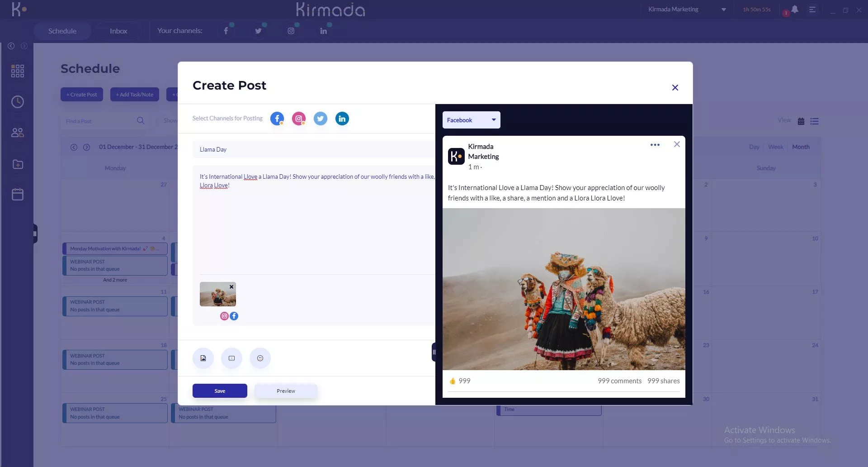Toggle LinkedIn channel for posting
The height and width of the screenshot is (467, 868).
coord(342,119)
